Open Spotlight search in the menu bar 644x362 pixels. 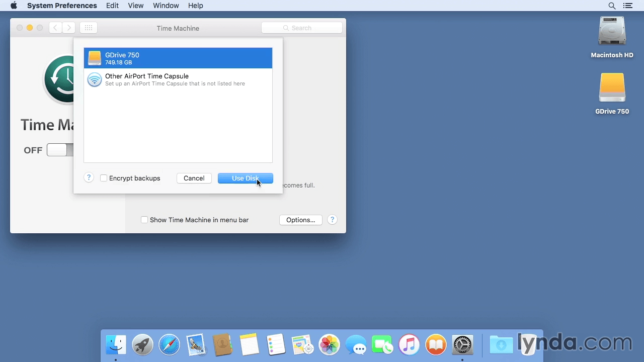612,6
